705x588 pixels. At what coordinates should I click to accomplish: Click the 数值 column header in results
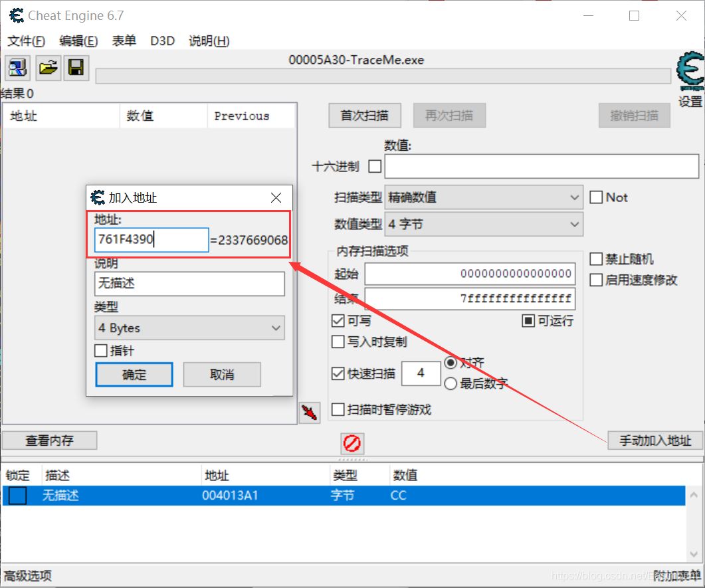click(x=163, y=116)
